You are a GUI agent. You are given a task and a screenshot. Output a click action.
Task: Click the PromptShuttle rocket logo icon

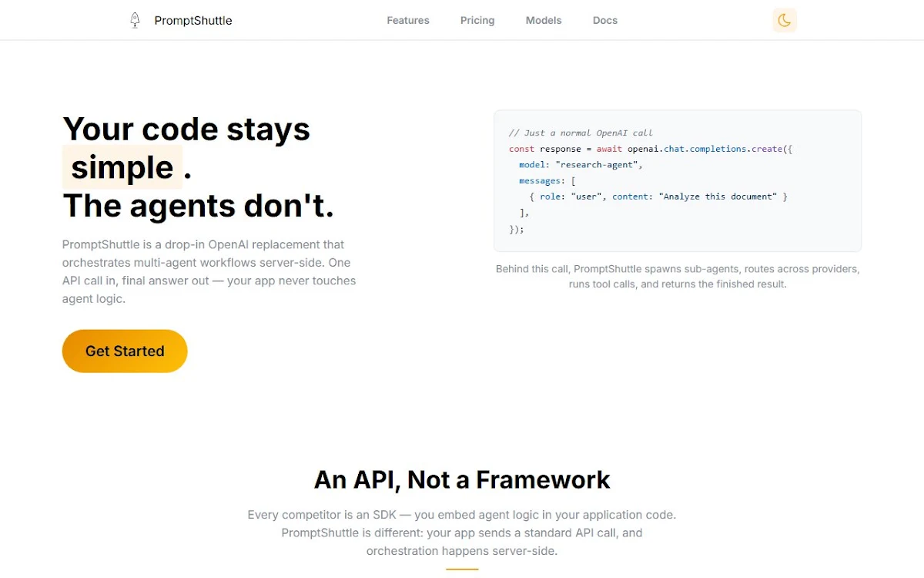click(x=135, y=20)
